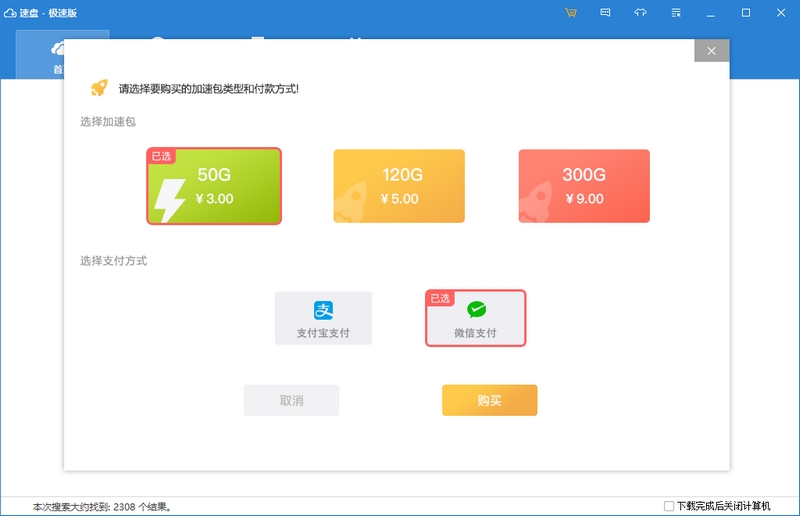Close the purchase dialog with the gray X
This screenshot has width=800, height=516.
[712, 51]
